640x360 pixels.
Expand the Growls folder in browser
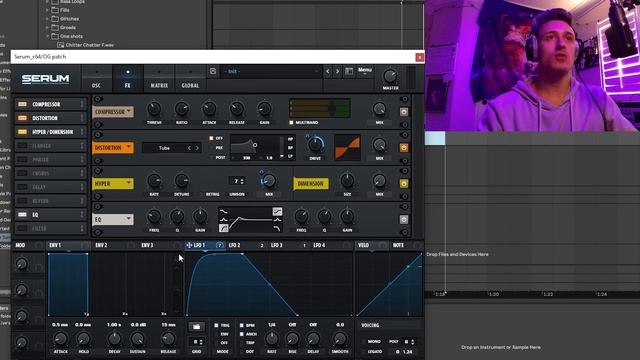point(47,28)
